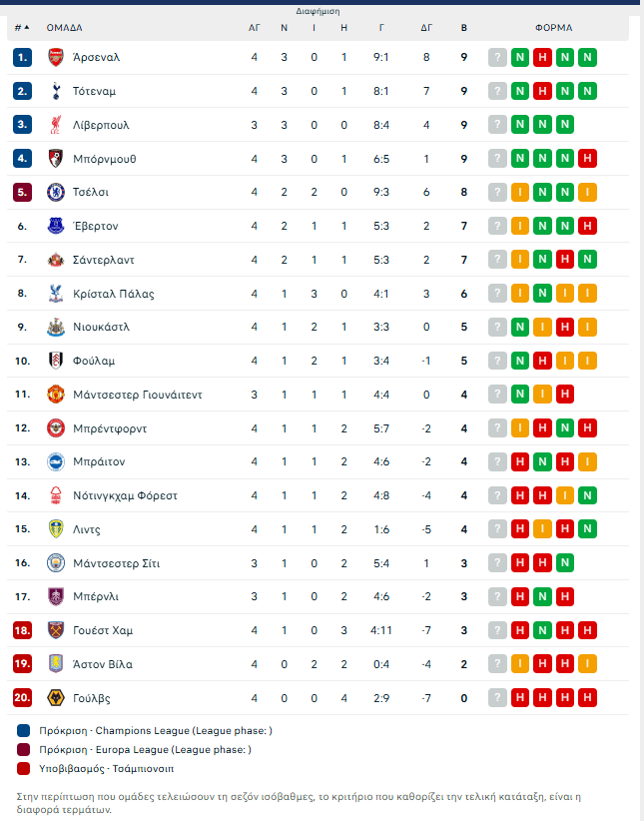
Task: Click the position 20 red rank badge
Action: point(23,697)
